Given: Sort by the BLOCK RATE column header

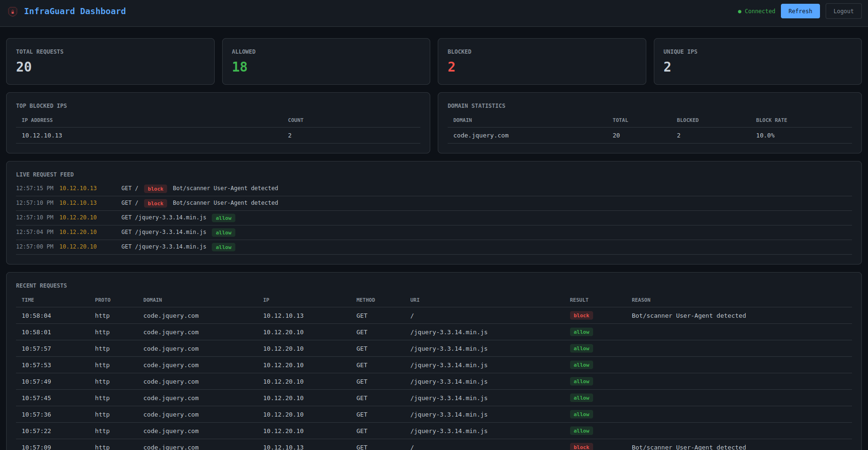Looking at the screenshot, I should click(772, 120).
